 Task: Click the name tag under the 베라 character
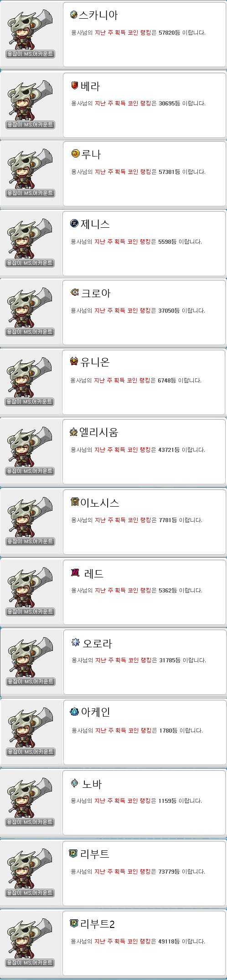coord(30,125)
